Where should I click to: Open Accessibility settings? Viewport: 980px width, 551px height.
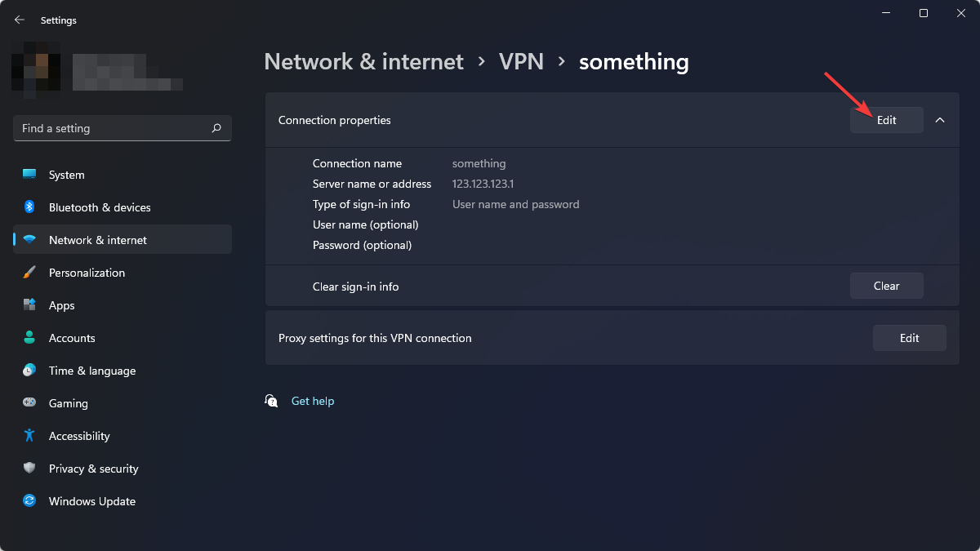(79, 435)
